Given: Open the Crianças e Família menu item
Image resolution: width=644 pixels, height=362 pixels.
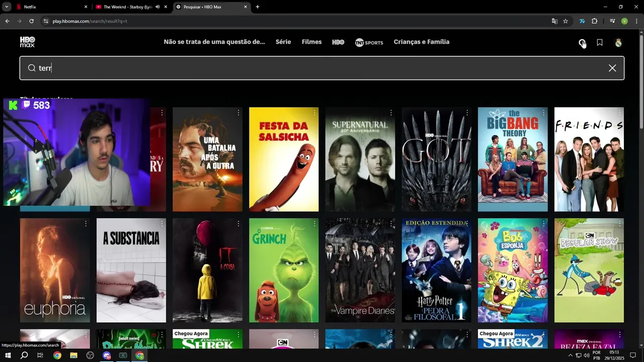Looking at the screenshot, I should (x=422, y=42).
